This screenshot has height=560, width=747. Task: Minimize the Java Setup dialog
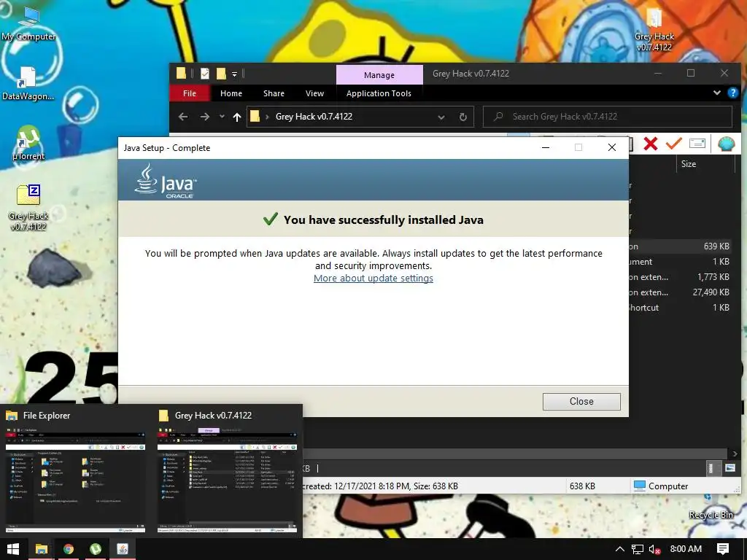[x=546, y=147]
